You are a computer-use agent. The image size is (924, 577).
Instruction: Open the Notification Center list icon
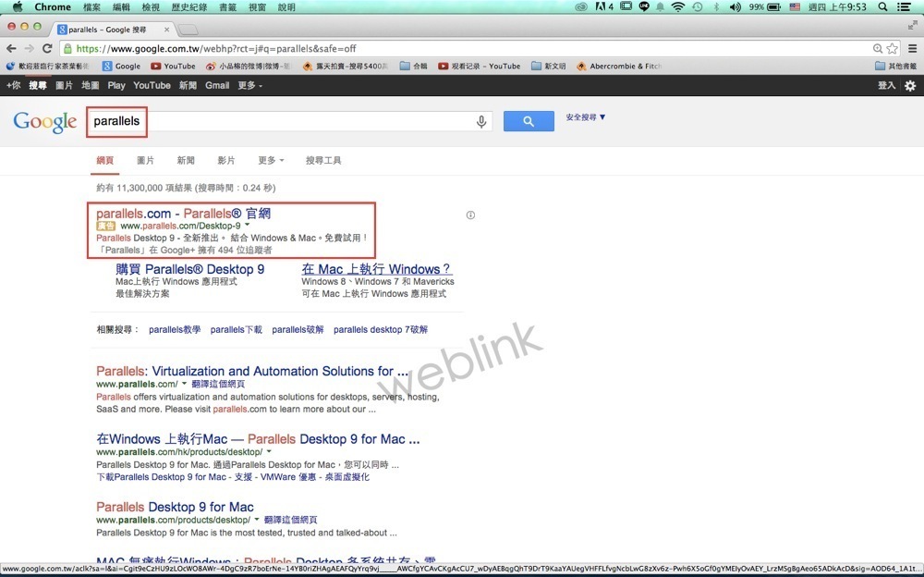click(x=904, y=7)
